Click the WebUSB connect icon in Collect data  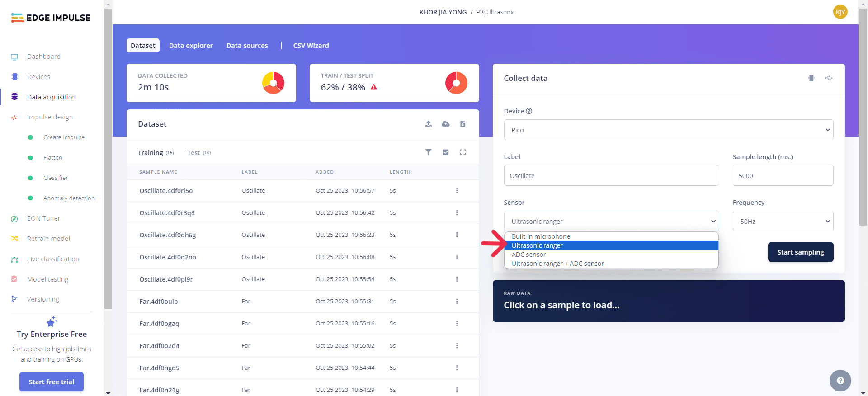[x=828, y=78]
